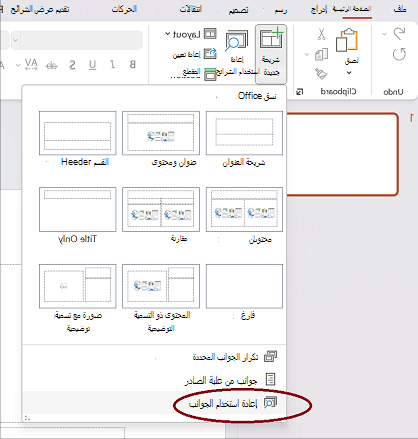Choose the شريحة العنوان title slide layout
Screen dimensions: 418x439
click(244, 133)
